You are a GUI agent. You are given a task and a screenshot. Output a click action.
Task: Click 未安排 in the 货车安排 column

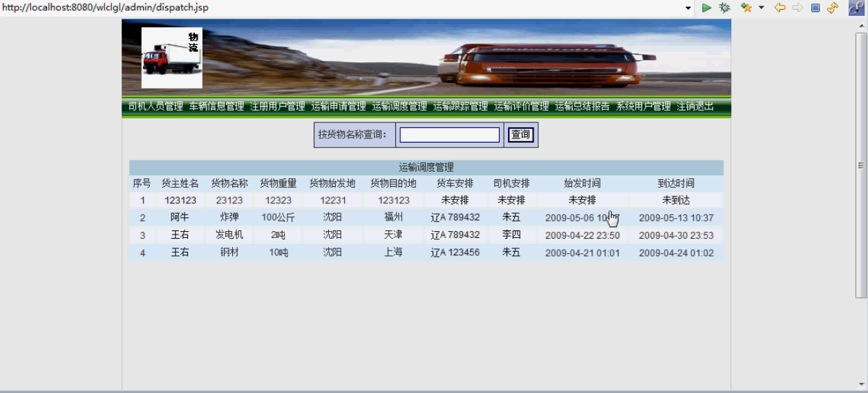[455, 200]
